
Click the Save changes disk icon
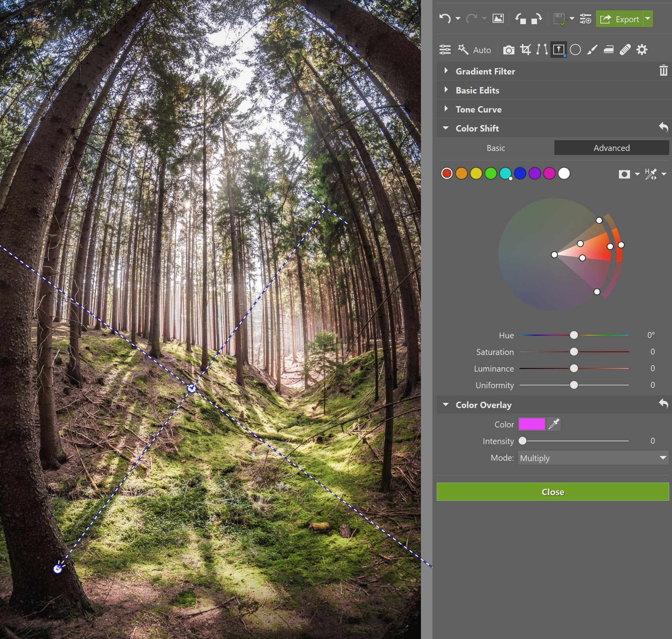coord(560,19)
